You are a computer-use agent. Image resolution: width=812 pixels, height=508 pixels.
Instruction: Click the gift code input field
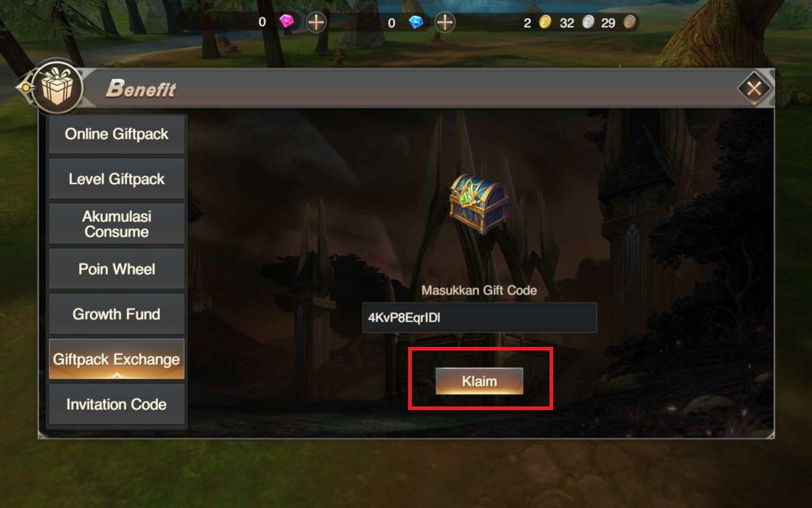[479, 318]
